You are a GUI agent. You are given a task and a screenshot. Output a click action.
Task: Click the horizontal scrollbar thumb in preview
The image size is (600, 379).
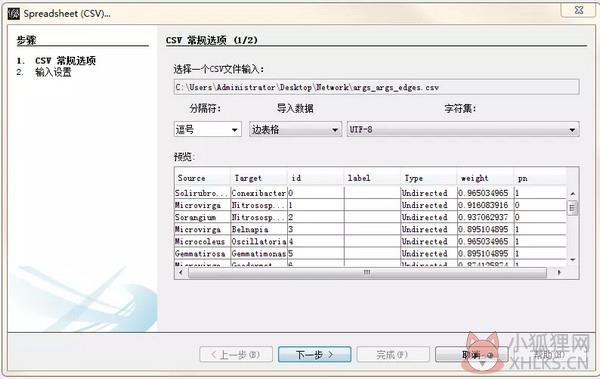367,273
